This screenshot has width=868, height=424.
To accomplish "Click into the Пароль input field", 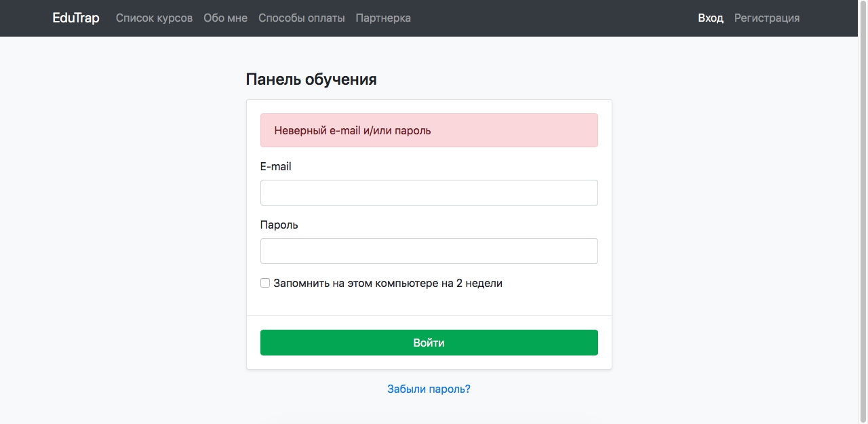I will [429, 251].
